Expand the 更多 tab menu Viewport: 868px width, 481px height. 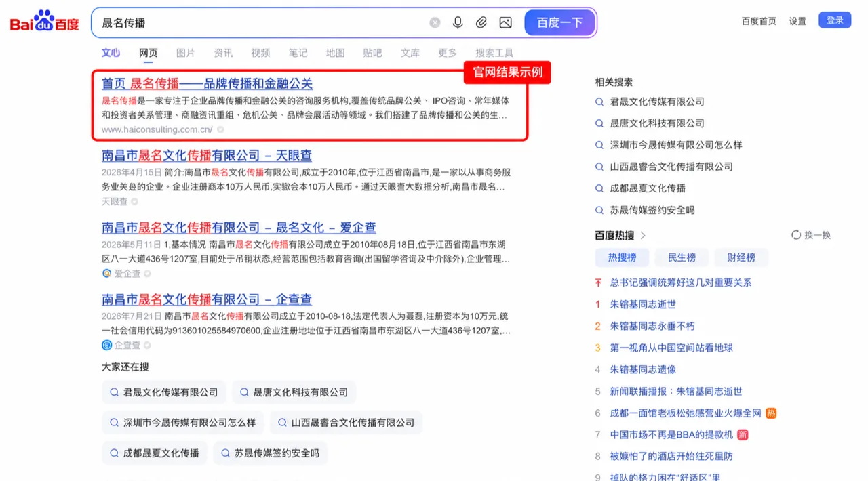pyautogui.click(x=448, y=53)
